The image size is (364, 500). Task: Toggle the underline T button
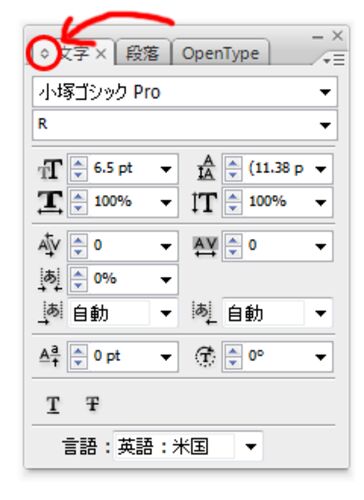click(53, 405)
